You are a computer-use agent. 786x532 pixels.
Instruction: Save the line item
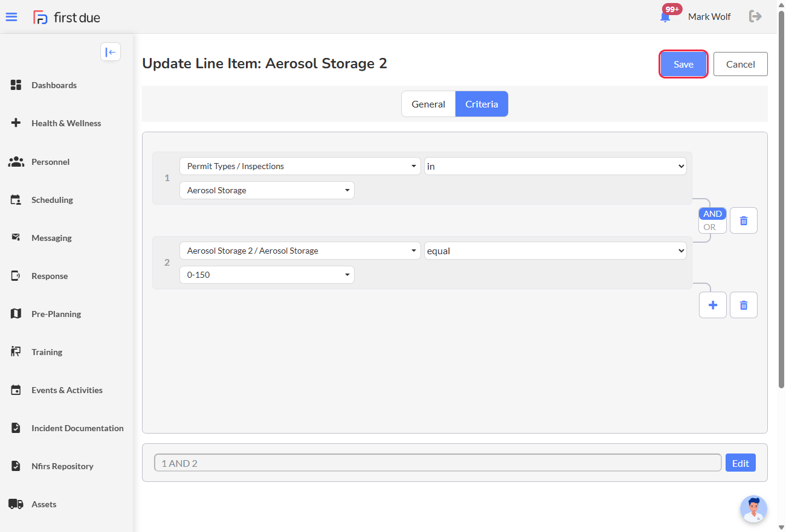683,64
